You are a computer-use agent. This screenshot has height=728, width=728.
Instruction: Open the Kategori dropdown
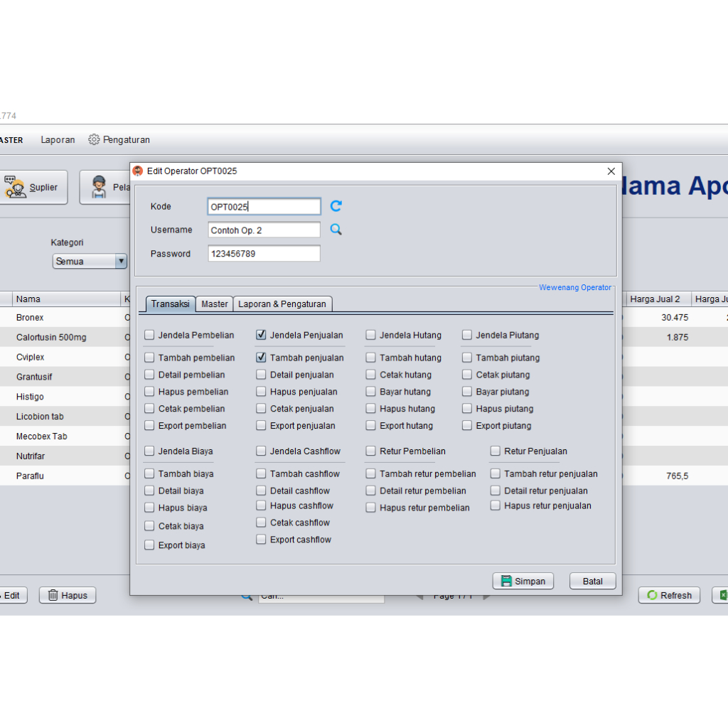click(121, 261)
